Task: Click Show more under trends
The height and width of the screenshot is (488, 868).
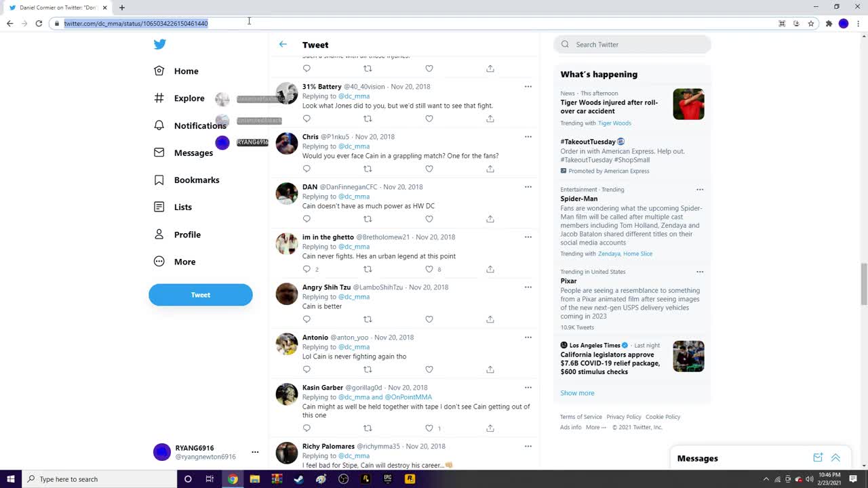Action: coord(577,393)
